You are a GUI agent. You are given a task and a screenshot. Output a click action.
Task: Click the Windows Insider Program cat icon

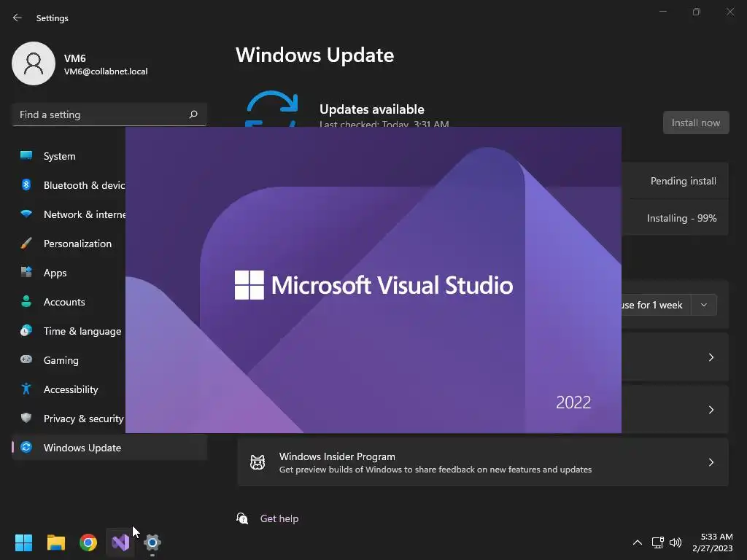258,462
